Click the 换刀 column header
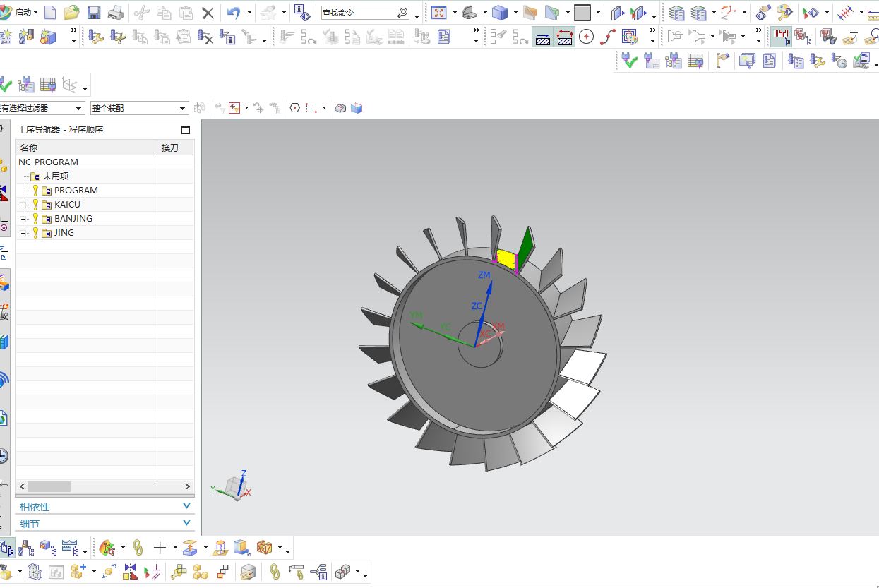Screen dimensions: 879x588 176,148
